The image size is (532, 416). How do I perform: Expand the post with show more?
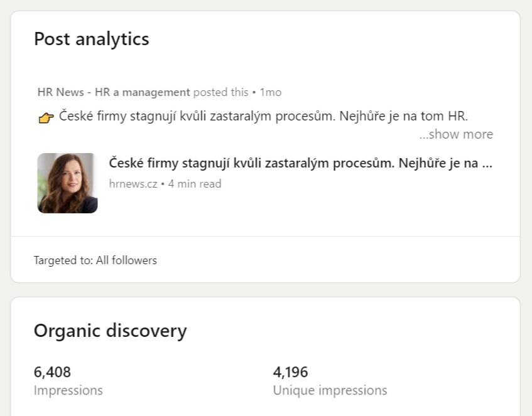pyautogui.click(x=456, y=134)
